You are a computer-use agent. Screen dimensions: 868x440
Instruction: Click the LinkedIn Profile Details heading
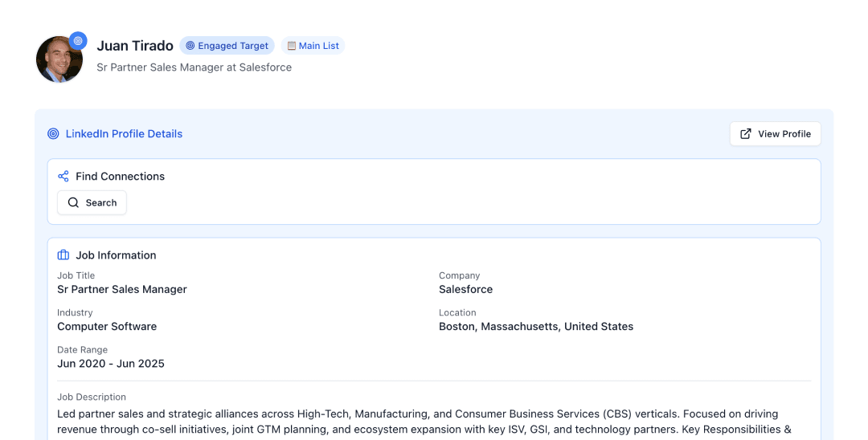coord(124,134)
